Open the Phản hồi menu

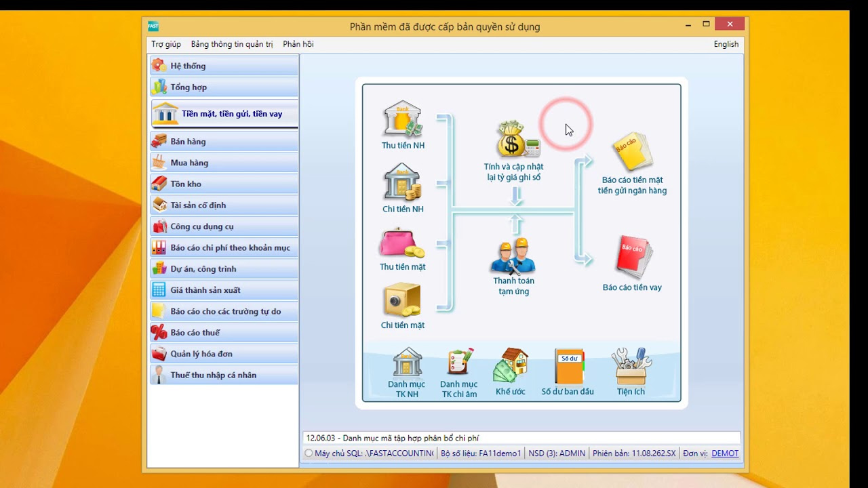pos(298,44)
